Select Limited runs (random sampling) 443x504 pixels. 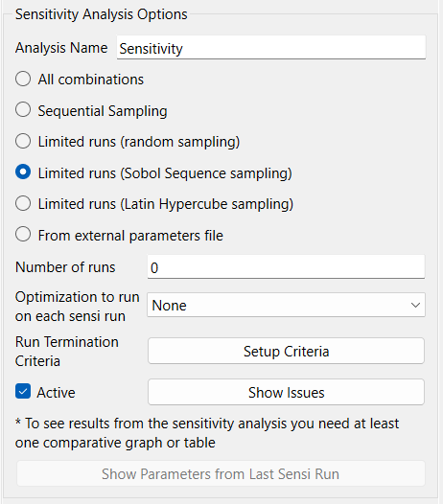tap(23, 141)
